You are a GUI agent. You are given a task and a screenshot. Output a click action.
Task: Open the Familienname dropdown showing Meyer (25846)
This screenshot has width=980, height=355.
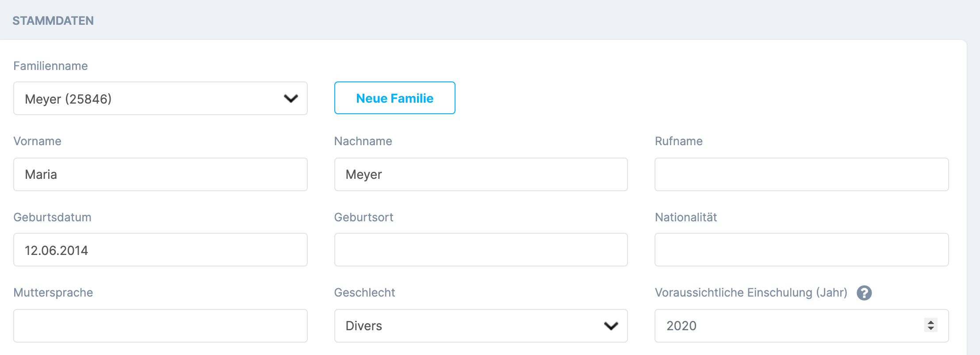click(x=161, y=98)
